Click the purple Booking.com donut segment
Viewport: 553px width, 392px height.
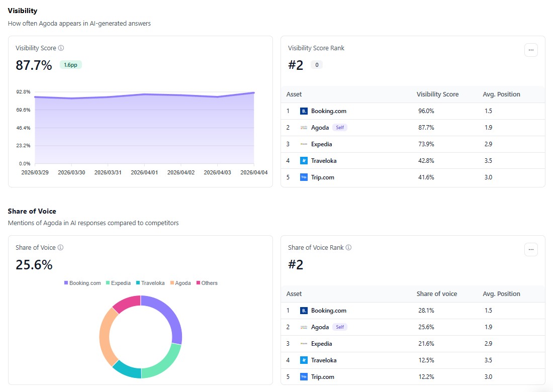pos(170,314)
